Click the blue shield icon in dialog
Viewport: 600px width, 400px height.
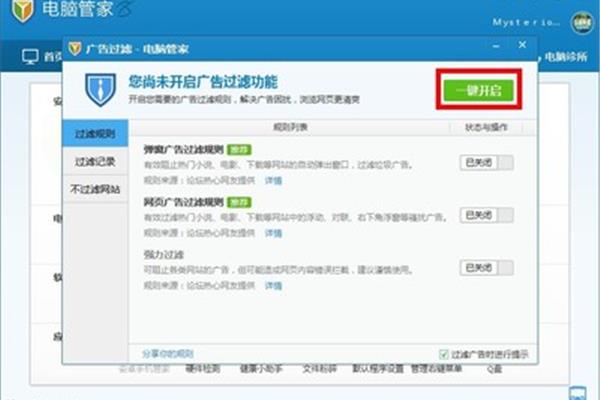point(100,90)
